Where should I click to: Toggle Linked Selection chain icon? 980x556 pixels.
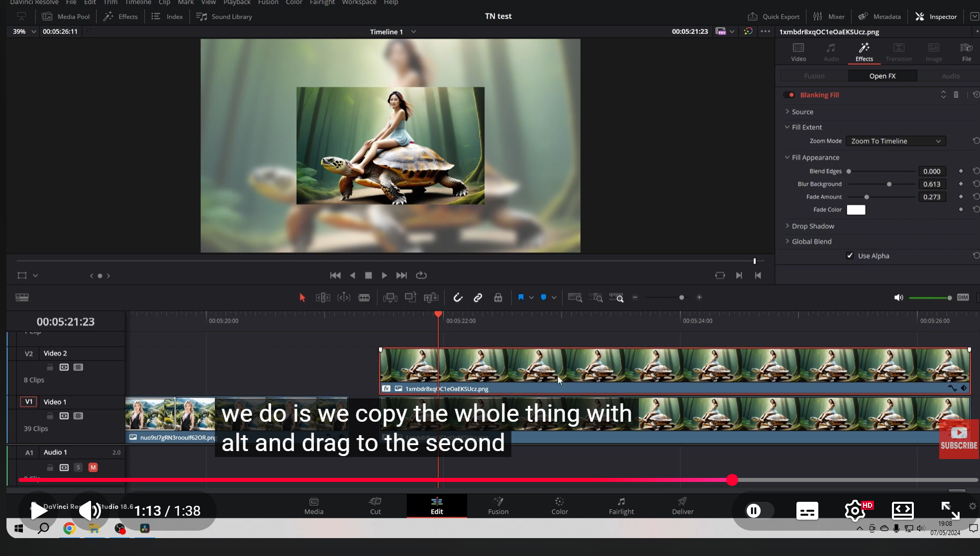478,297
